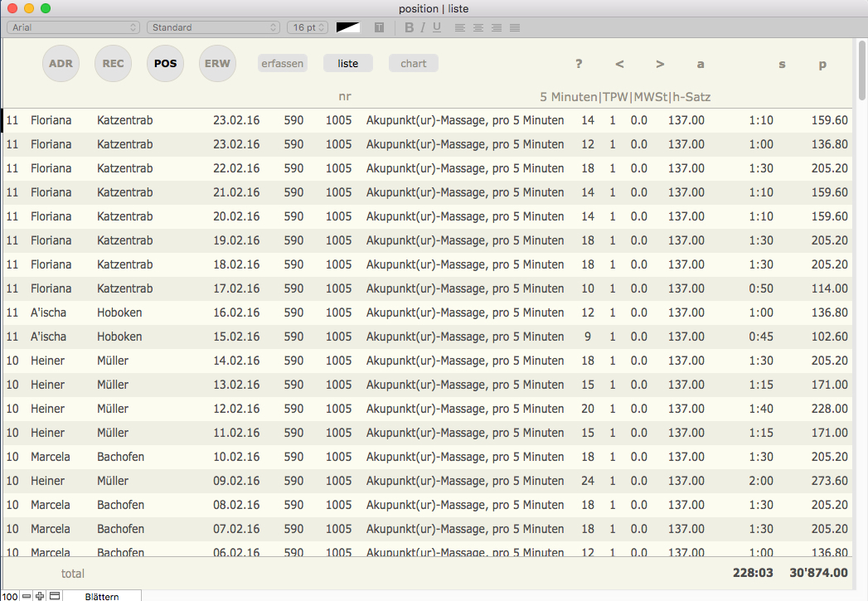This screenshot has height=601, width=868.
Task: Switch to the erfassen tab
Action: pyautogui.click(x=282, y=64)
